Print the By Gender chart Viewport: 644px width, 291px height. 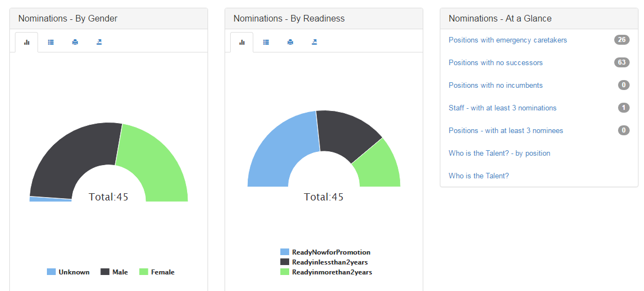tap(75, 42)
